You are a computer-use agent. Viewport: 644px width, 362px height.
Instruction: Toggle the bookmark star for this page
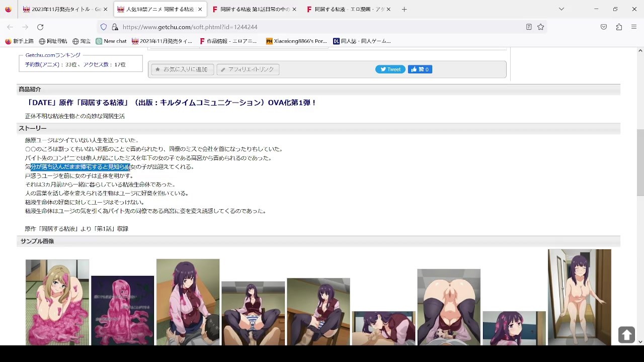click(541, 27)
